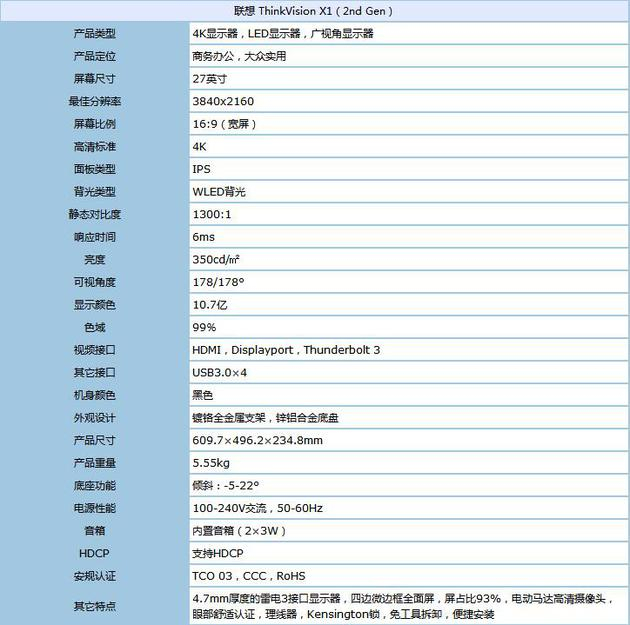Click the IPS panel type value

[x=201, y=169]
